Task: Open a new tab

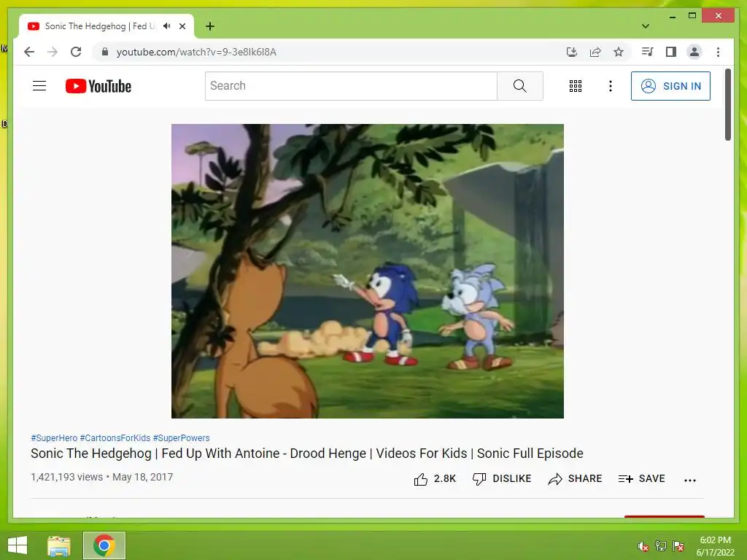Action: pos(210,26)
